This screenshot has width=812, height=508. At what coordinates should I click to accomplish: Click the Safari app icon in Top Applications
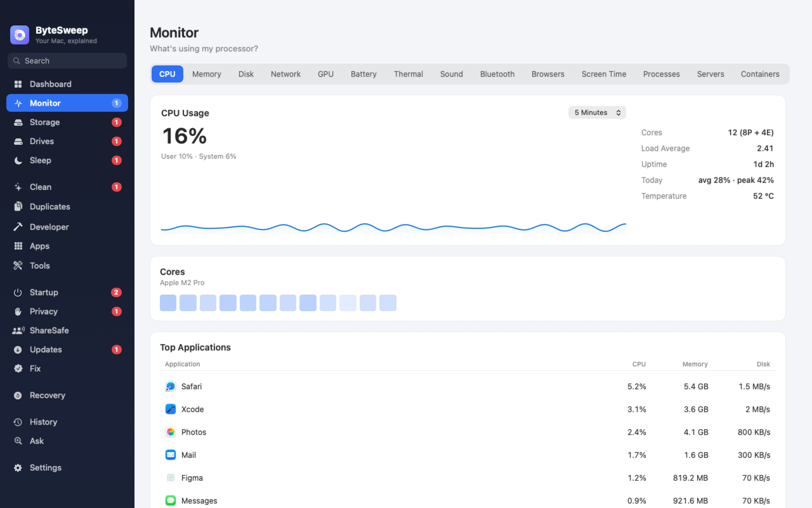pos(170,386)
